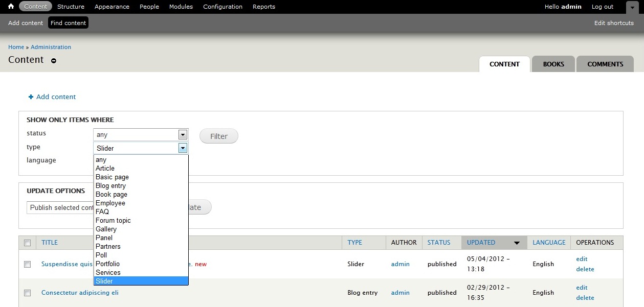Click the minus shortcut icon beside Content
The height and width of the screenshot is (307, 644).
tap(54, 61)
